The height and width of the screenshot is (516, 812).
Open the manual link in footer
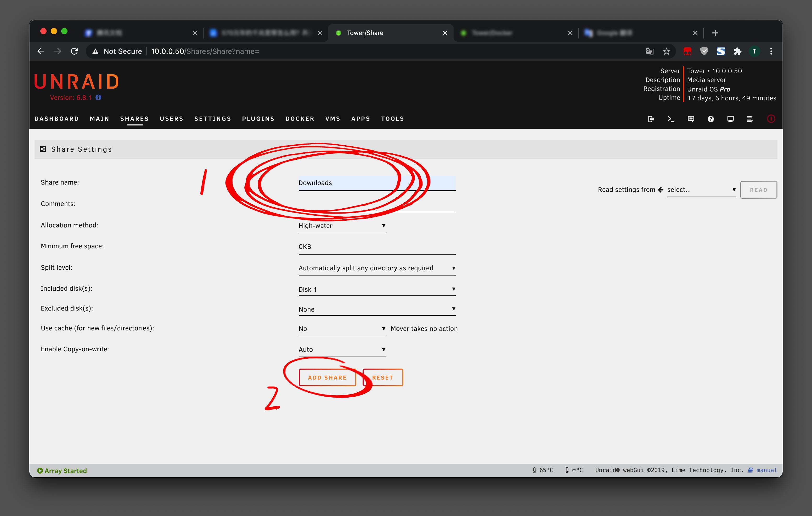(x=766, y=470)
